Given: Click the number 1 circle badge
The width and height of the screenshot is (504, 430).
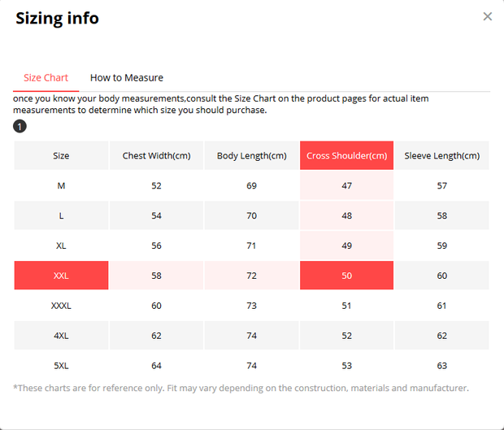Looking at the screenshot, I should (x=20, y=126).
